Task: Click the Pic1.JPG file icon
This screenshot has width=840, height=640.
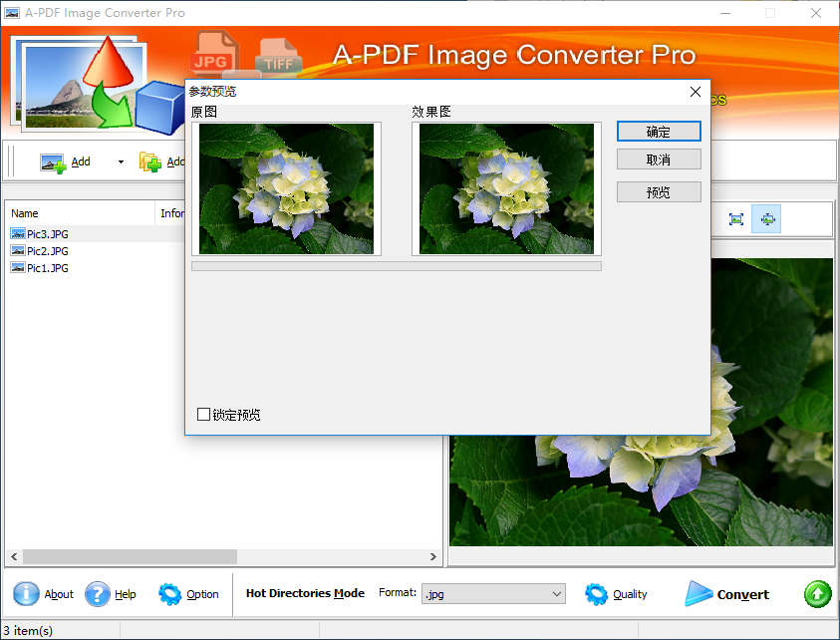Action: click(x=18, y=267)
